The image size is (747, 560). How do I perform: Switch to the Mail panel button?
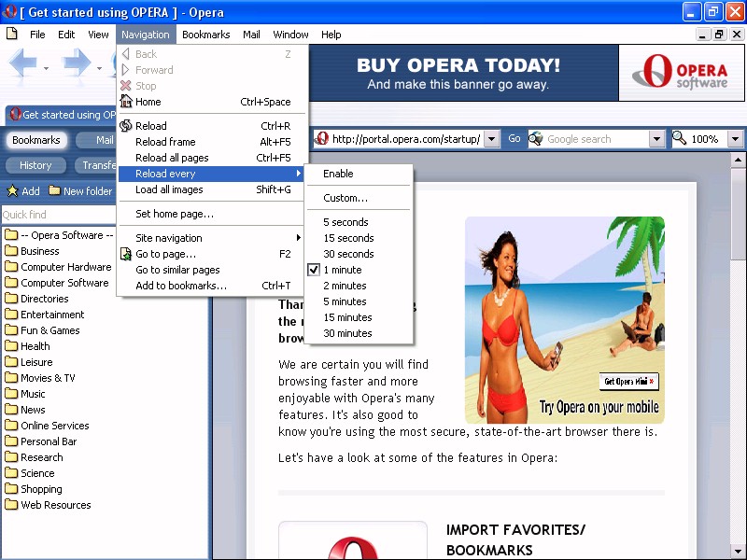(x=97, y=139)
